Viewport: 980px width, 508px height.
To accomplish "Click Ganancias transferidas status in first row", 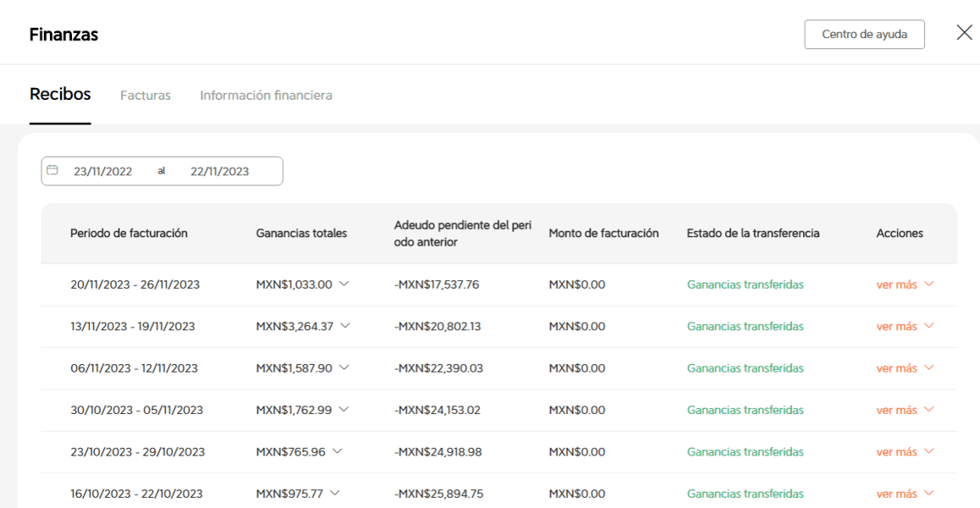I will (745, 284).
